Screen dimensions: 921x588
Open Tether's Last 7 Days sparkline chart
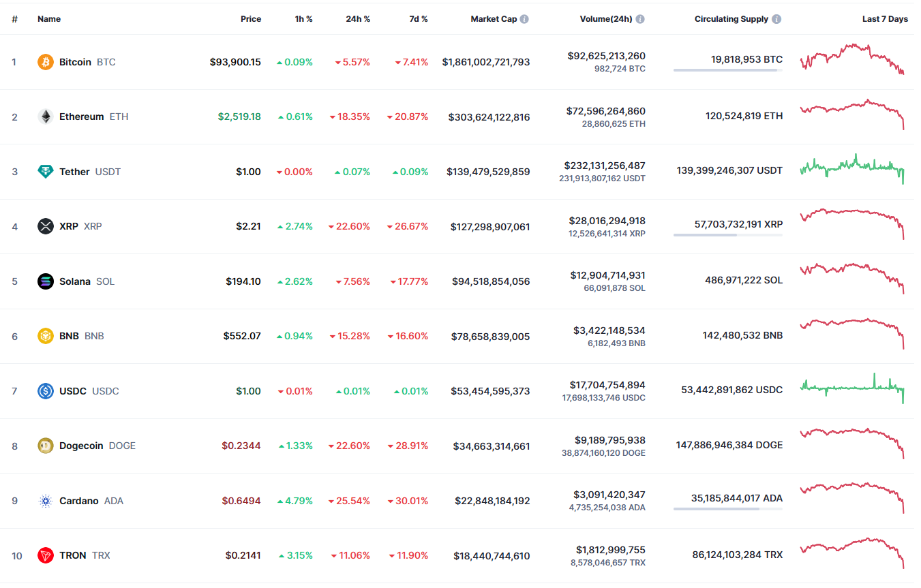[852, 169]
